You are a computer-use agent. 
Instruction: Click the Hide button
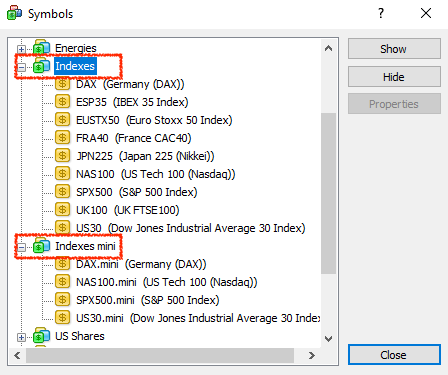pos(394,77)
